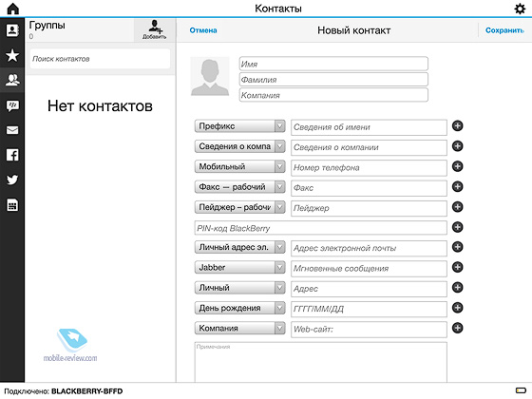Click the Новый контакт title
Image resolution: width=532 pixels, height=399 pixels.
(x=353, y=30)
